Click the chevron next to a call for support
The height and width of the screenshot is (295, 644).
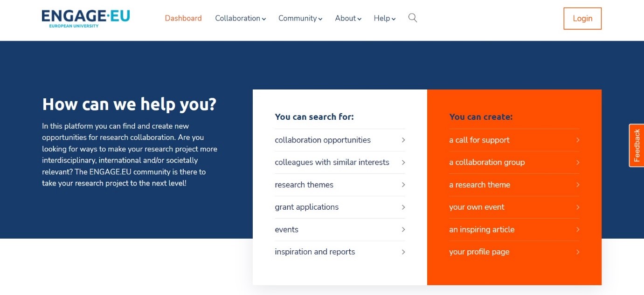pos(577,140)
